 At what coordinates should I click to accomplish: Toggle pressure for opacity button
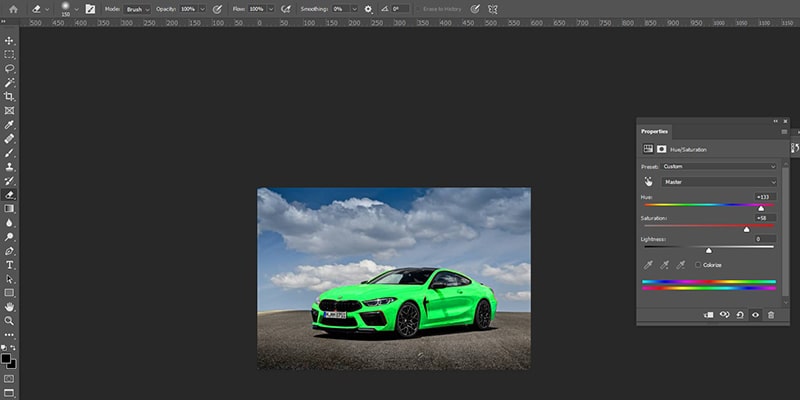[x=217, y=9]
